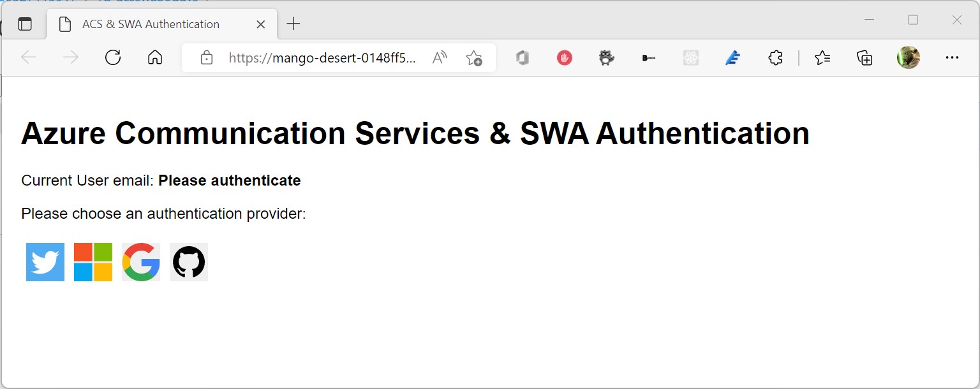
Task: Open the red hand blocker extension
Action: (x=565, y=58)
